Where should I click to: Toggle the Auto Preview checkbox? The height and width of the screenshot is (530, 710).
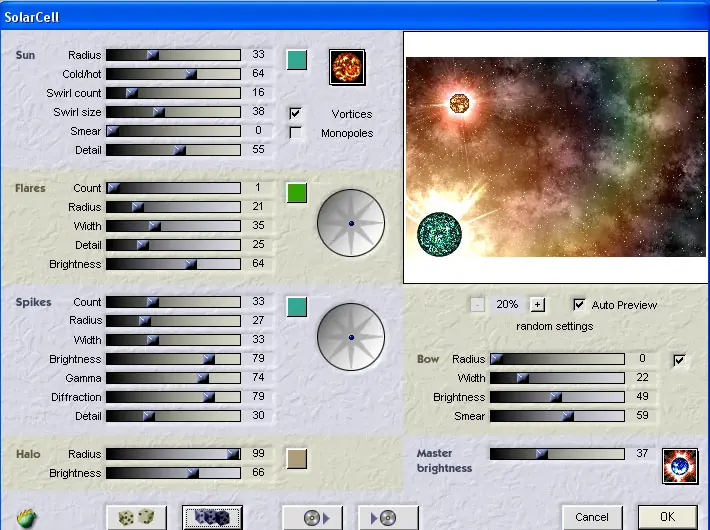pyautogui.click(x=579, y=304)
